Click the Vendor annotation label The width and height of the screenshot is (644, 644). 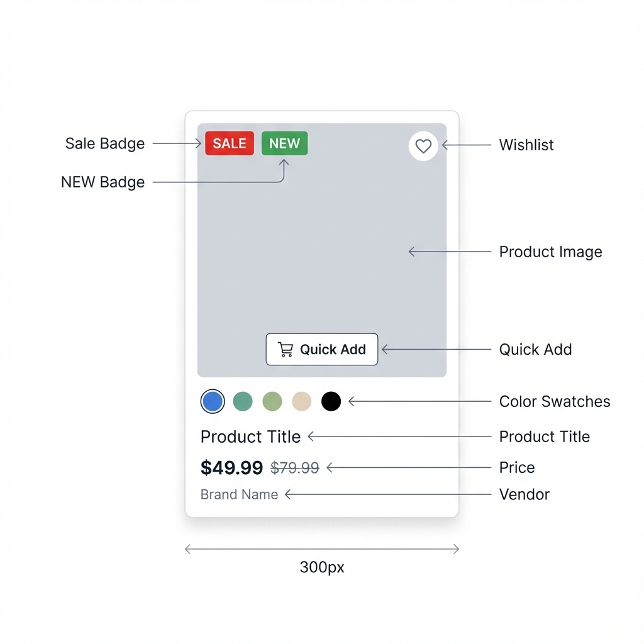(525, 494)
